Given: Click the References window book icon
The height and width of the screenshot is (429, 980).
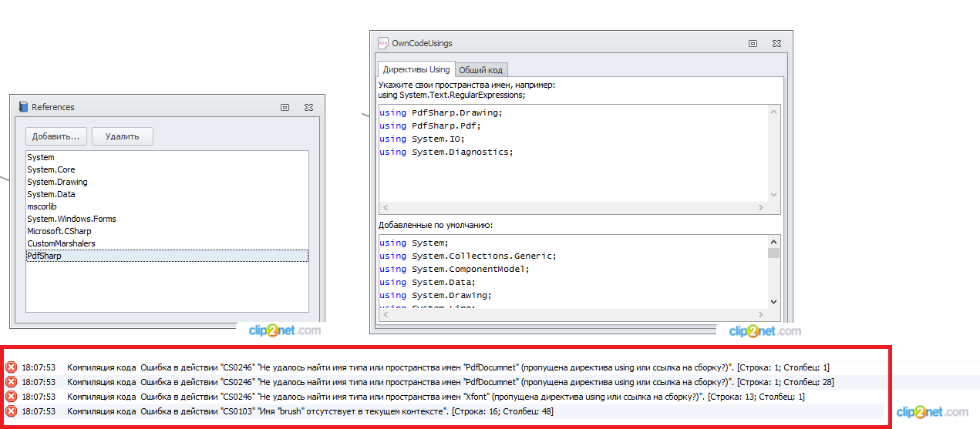Looking at the screenshot, I should (23, 107).
